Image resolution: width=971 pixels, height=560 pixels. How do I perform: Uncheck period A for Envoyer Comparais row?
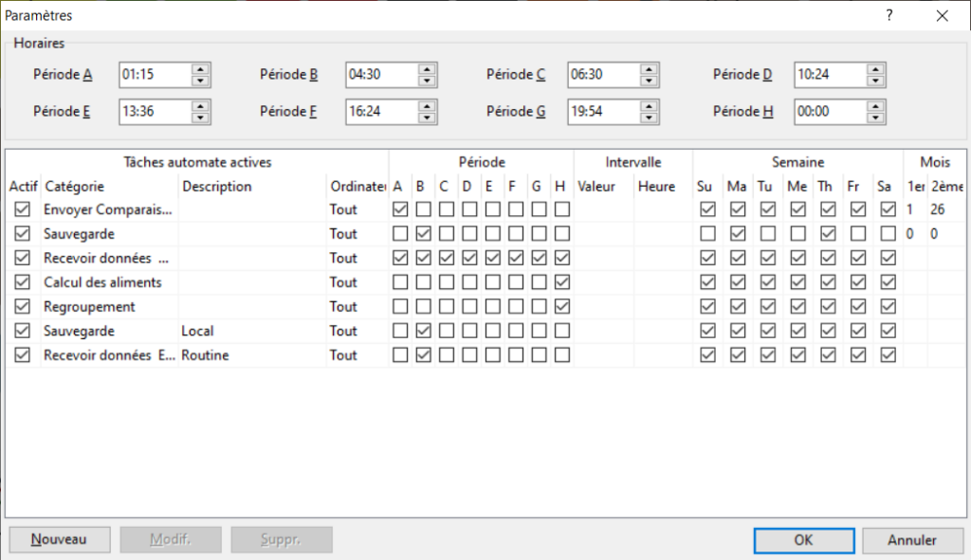click(x=400, y=209)
